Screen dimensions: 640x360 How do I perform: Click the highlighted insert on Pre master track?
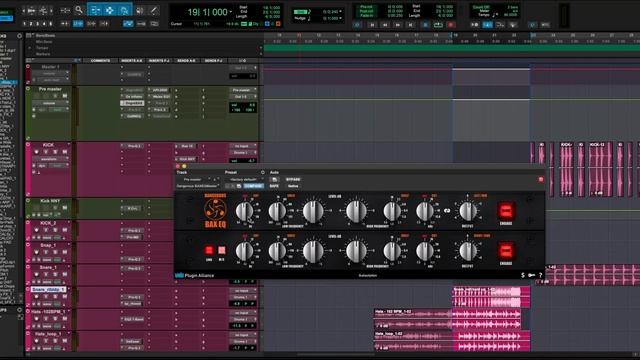(132, 103)
